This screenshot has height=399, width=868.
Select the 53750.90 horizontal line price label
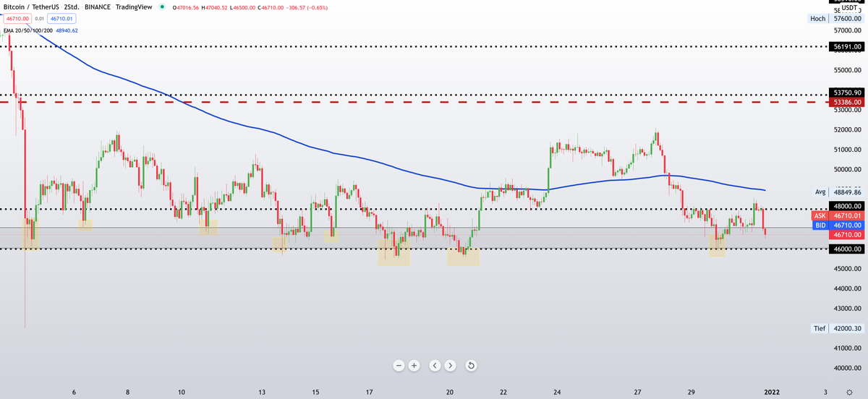pyautogui.click(x=847, y=93)
